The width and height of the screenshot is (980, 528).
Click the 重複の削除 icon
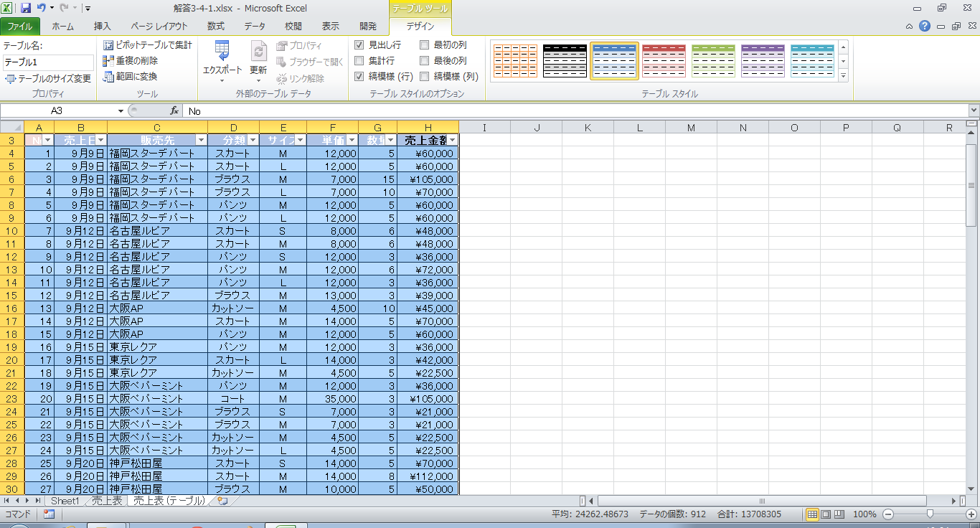pyautogui.click(x=109, y=61)
